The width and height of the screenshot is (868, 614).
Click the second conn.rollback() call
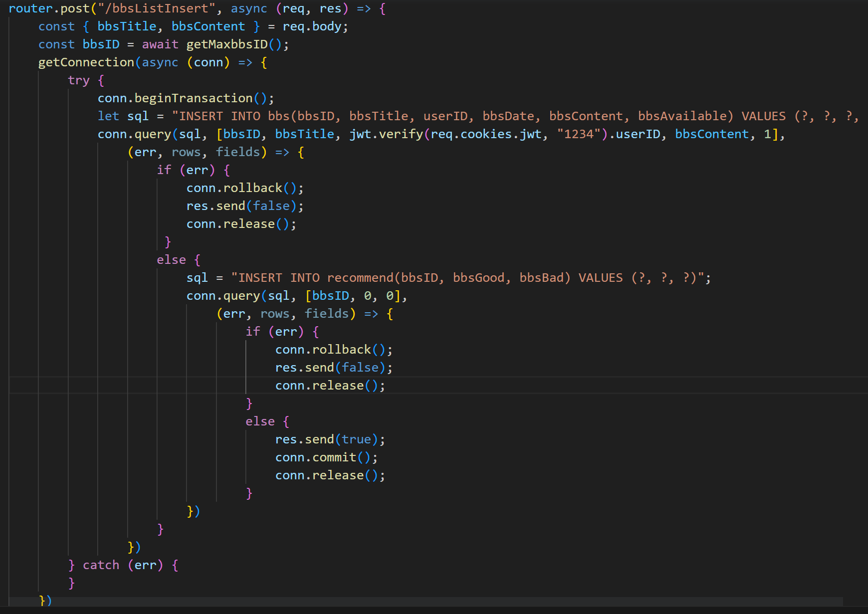(333, 350)
